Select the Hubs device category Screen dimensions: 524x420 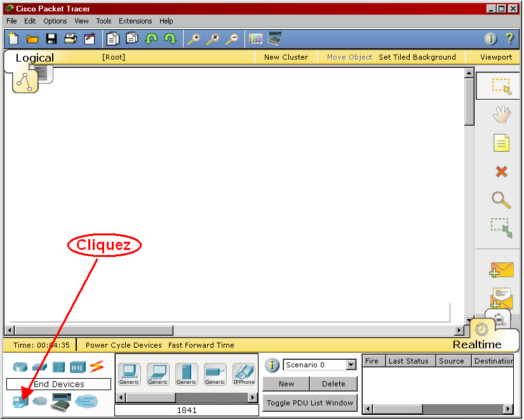point(58,367)
